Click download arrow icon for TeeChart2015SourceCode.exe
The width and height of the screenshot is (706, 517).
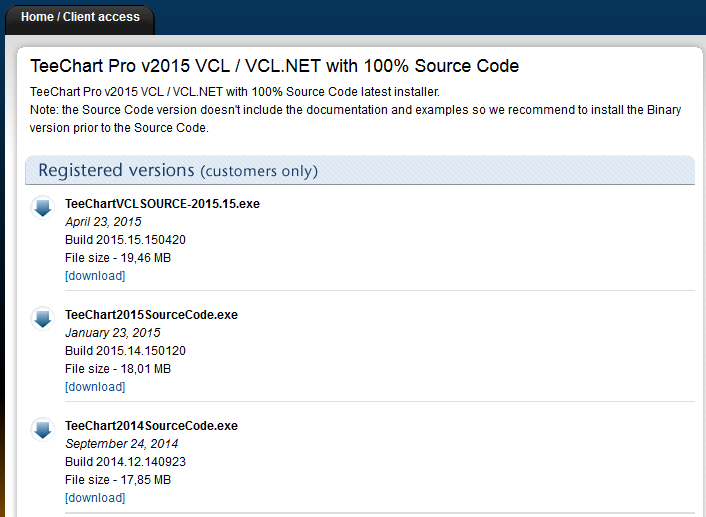(x=43, y=318)
